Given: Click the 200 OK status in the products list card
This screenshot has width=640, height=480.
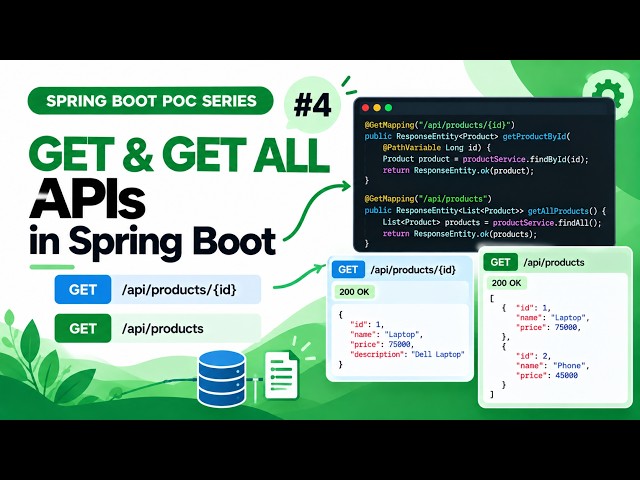Looking at the screenshot, I should 507,283.
